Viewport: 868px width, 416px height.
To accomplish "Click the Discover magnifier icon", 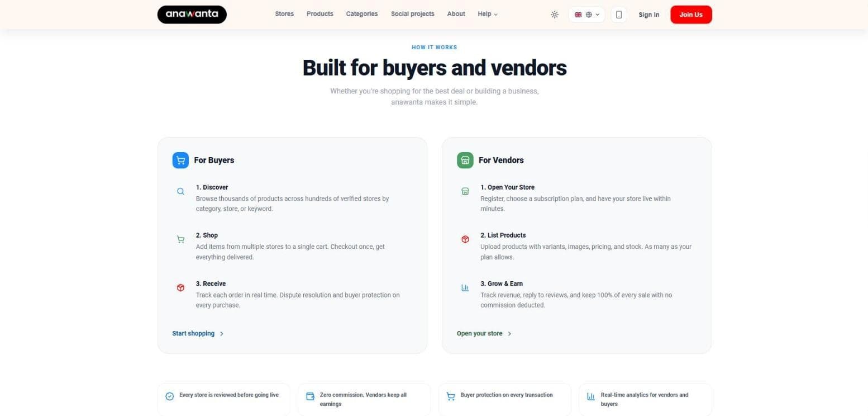I will tap(180, 191).
